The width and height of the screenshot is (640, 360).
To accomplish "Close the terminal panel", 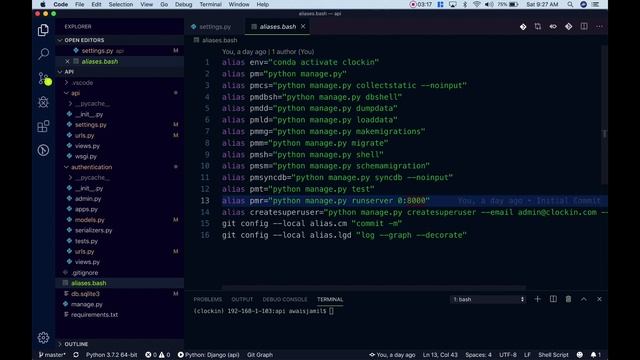I will (599, 299).
